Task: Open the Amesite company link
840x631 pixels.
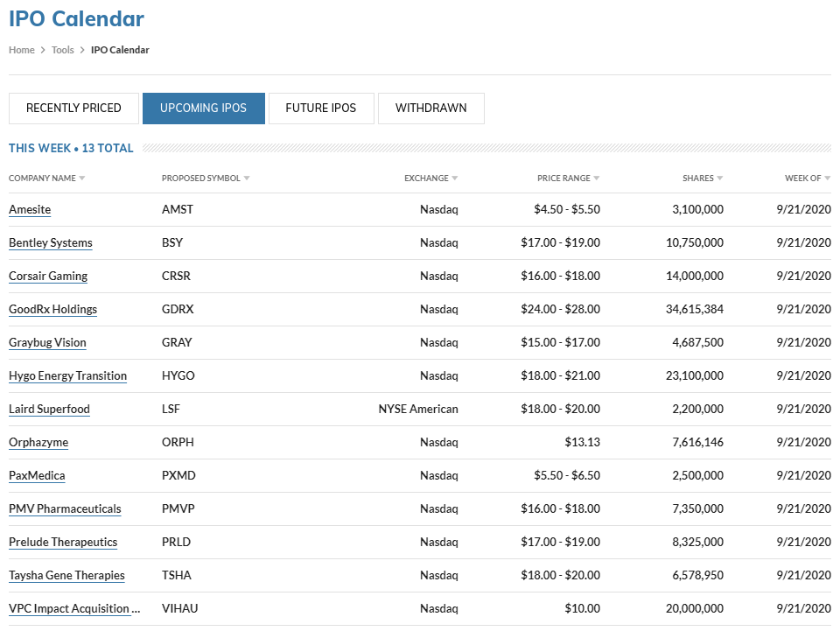Action: (x=30, y=209)
